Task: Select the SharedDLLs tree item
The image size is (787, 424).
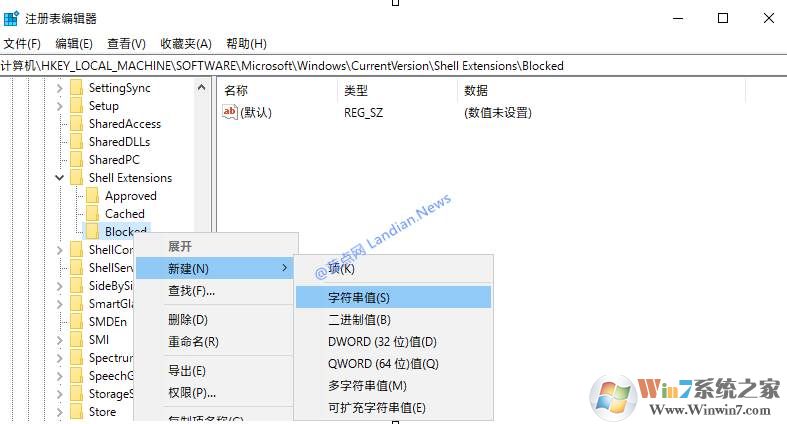Action: (119, 142)
